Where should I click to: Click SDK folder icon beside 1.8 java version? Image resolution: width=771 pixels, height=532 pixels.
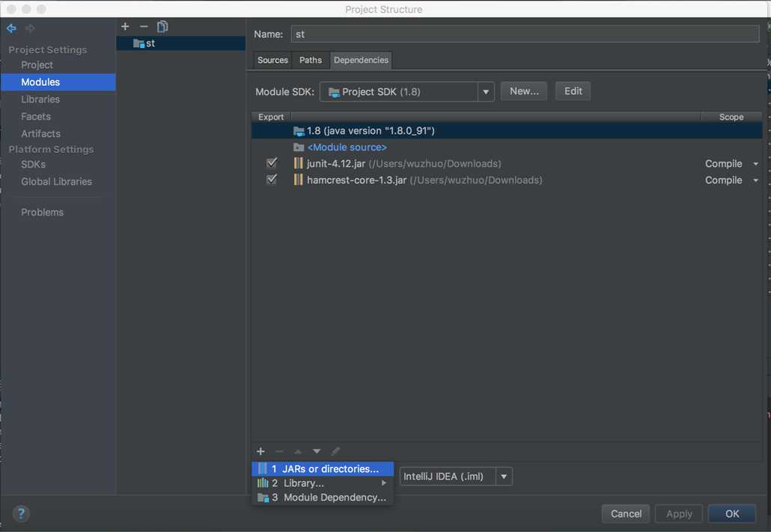[299, 131]
